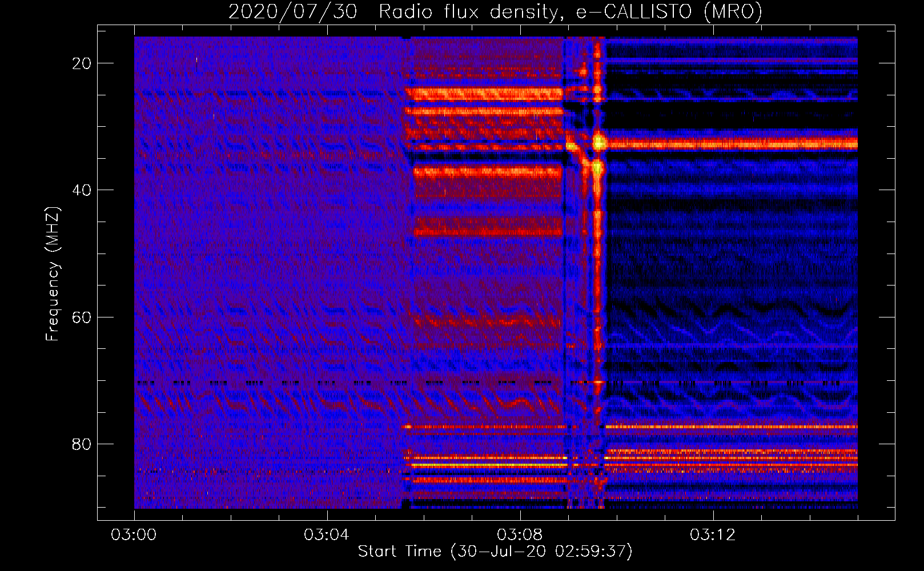Click the '03:08' time tick label
This screenshot has width=924, height=571.
tap(520, 535)
